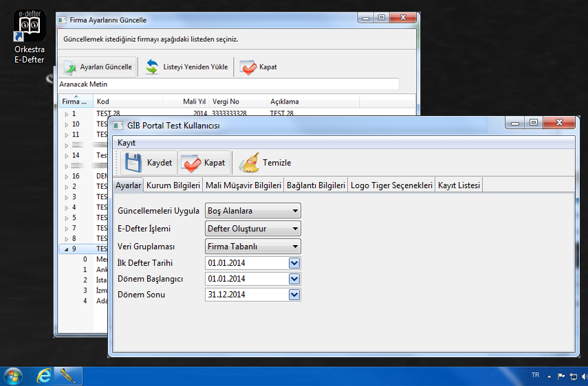Launch Internet Explorer from the taskbar
The width and height of the screenshot is (588, 386).
coord(45,376)
